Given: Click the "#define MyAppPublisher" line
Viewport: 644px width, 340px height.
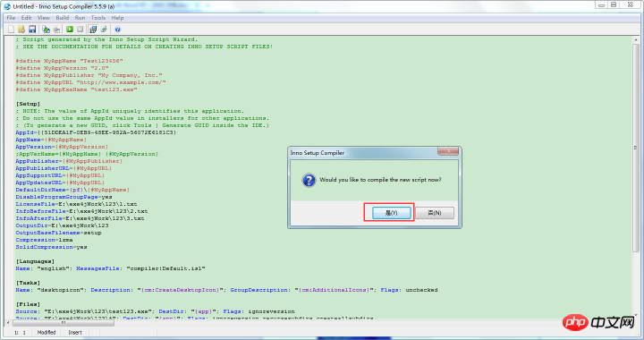Looking at the screenshot, I should 89,75.
